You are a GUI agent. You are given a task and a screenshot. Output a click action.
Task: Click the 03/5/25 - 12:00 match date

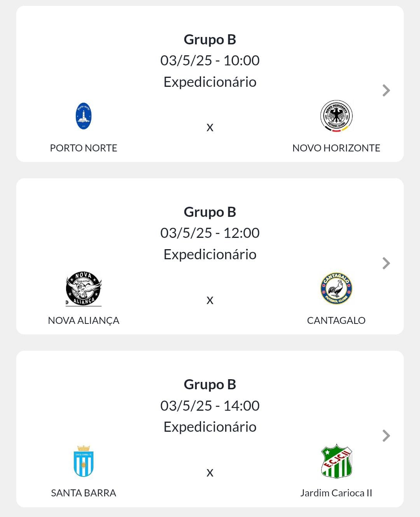tap(210, 233)
